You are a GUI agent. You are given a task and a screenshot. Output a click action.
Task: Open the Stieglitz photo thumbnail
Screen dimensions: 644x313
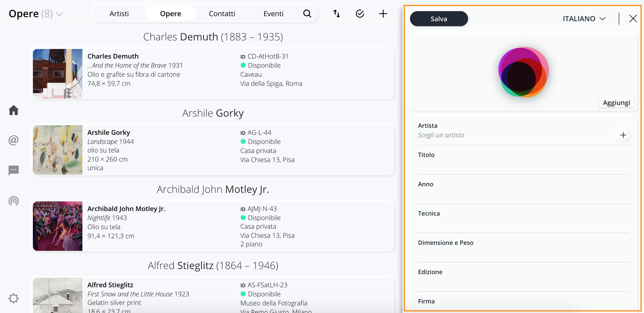coord(58,295)
